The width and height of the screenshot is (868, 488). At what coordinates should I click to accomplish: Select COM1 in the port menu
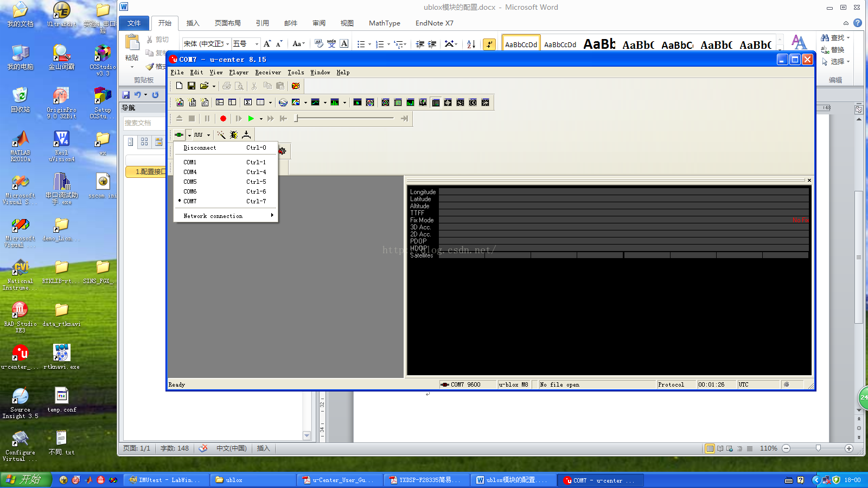(x=226, y=162)
